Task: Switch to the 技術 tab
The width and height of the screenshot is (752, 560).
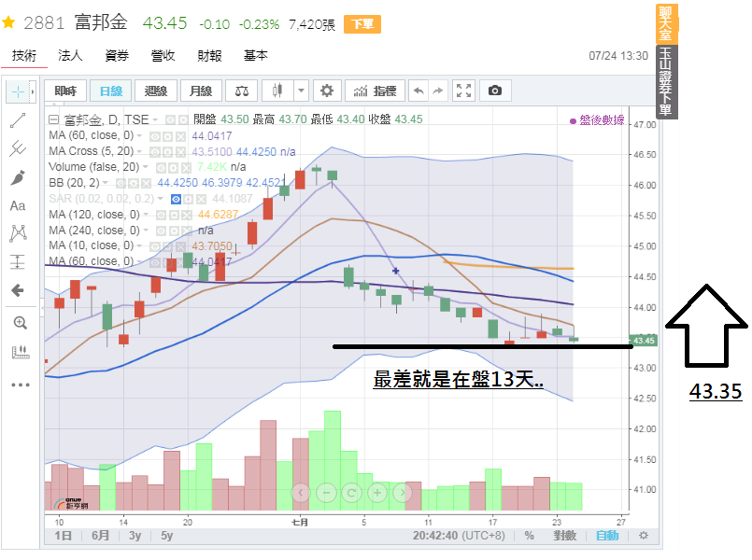Action: point(24,56)
